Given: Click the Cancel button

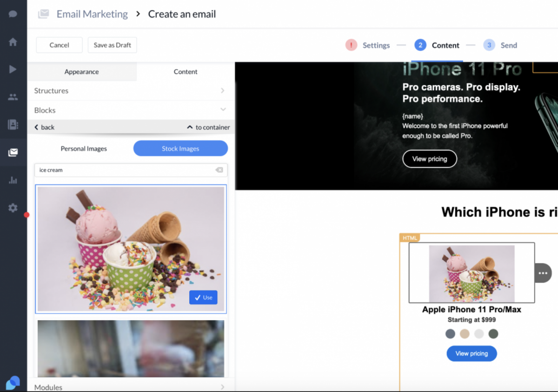Looking at the screenshot, I should 60,45.
